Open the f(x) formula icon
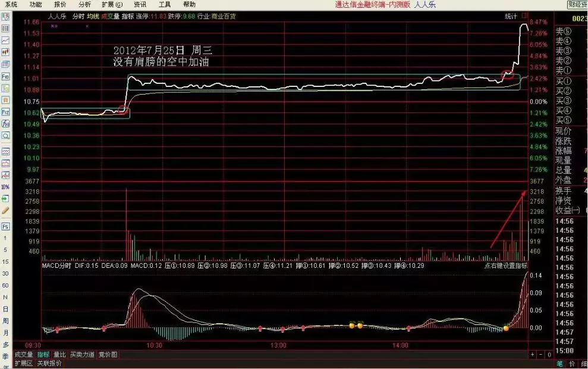Image resolution: width=588 pixels, height=369 pixels. (5, 124)
